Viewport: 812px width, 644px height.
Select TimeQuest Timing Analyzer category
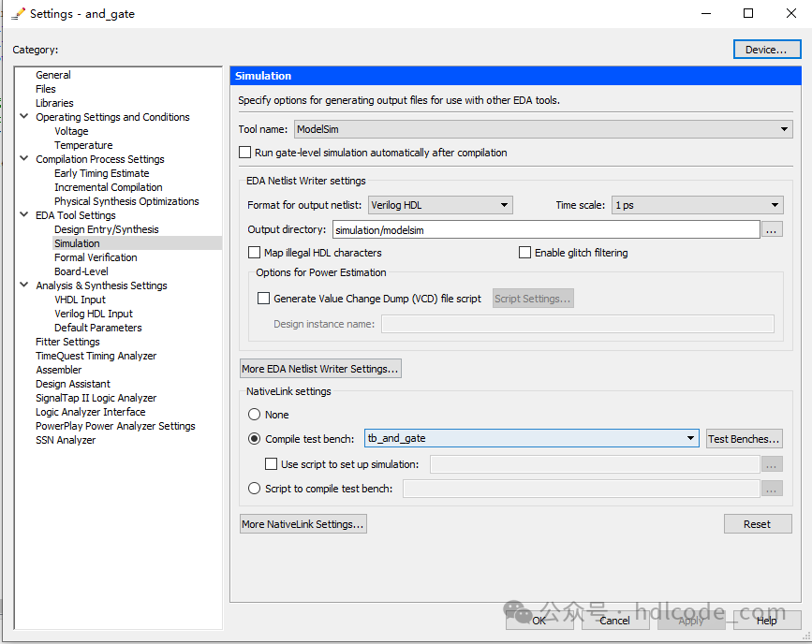96,356
